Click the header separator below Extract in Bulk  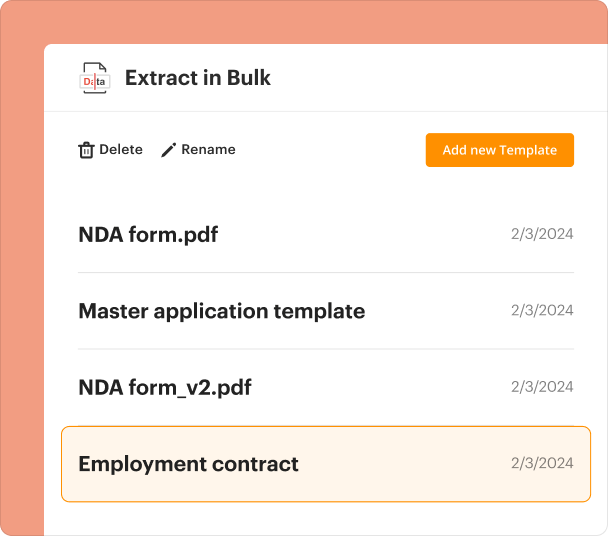325,111
